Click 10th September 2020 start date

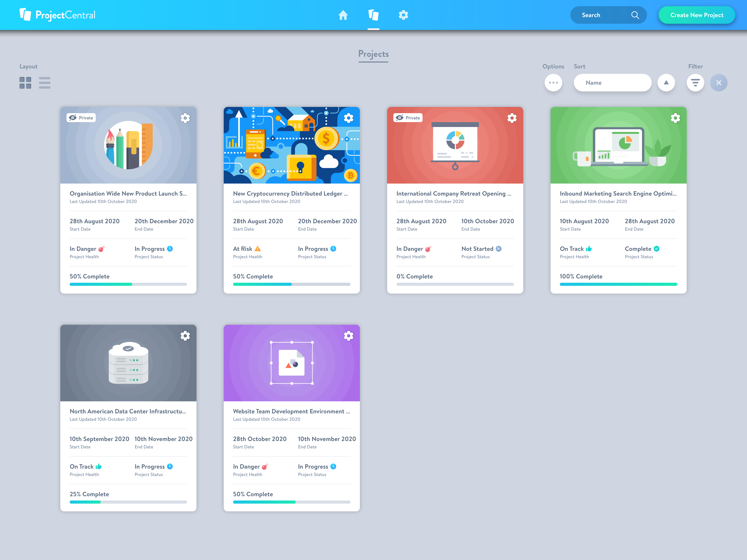click(99, 439)
